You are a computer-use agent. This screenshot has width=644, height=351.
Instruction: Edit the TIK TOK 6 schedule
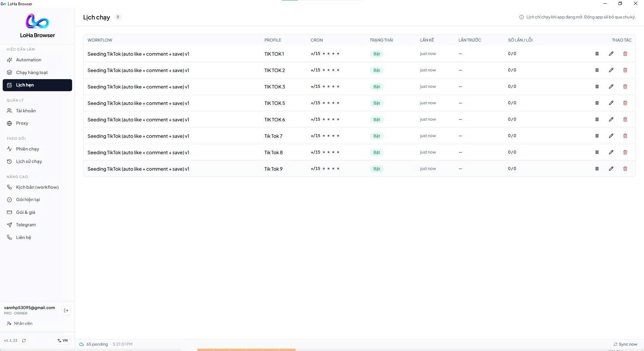[x=611, y=119]
